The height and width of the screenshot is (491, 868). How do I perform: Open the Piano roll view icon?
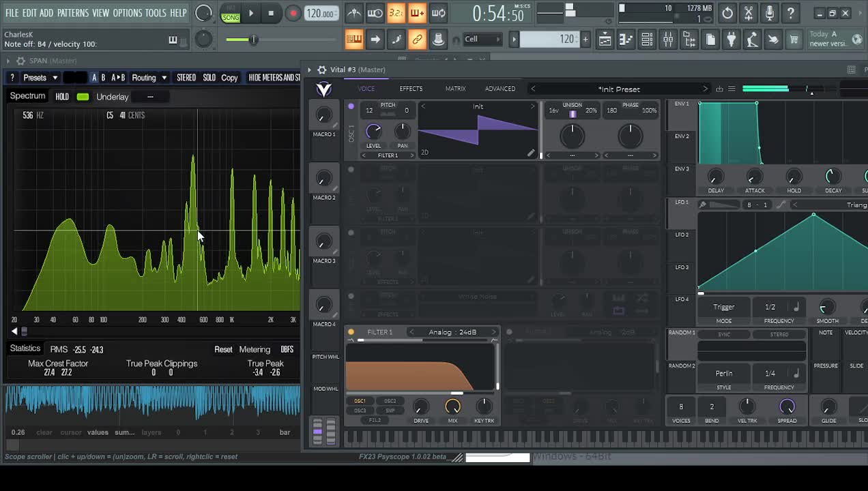(x=626, y=40)
